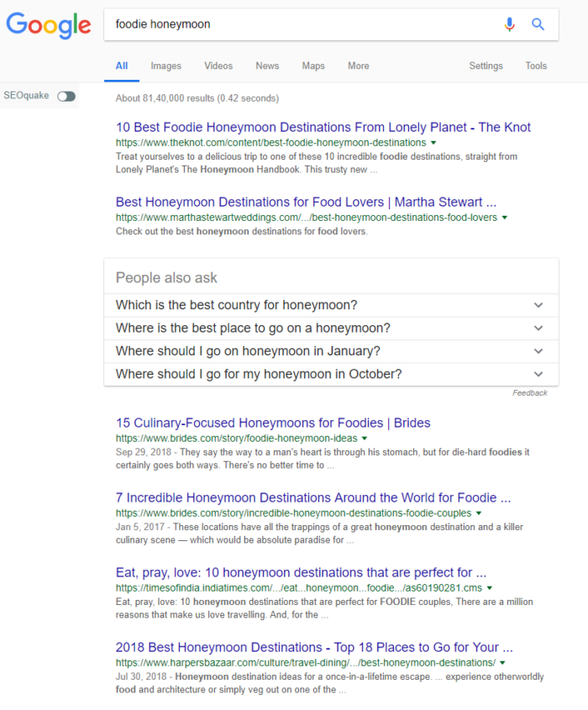Expand 'Which is the best country for honeymoon?'
The image size is (588, 710).
pyautogui.click(x=331, y=305)
